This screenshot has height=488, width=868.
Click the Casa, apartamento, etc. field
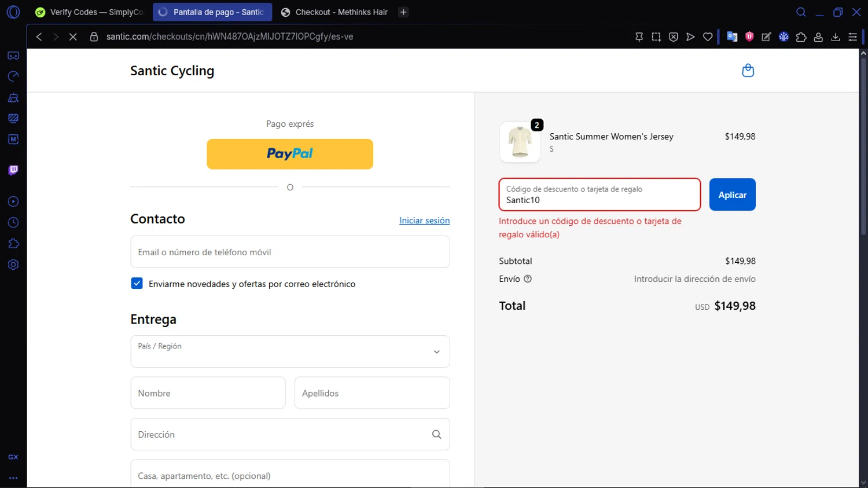coord(290,475)
